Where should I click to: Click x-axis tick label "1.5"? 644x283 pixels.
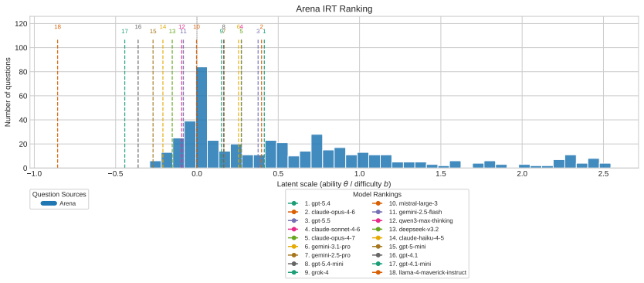pyautogui.click(x=441, y=174)
